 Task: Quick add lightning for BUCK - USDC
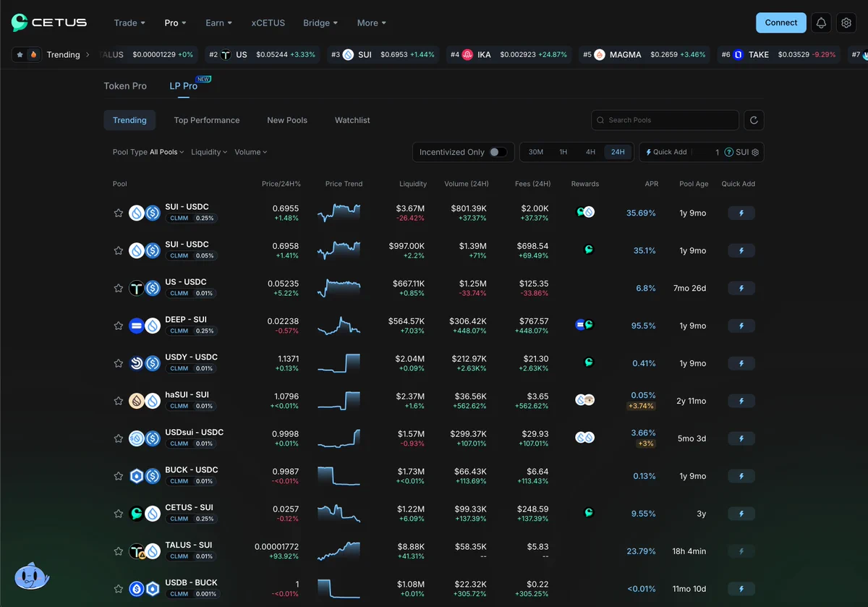coord(741,476)
